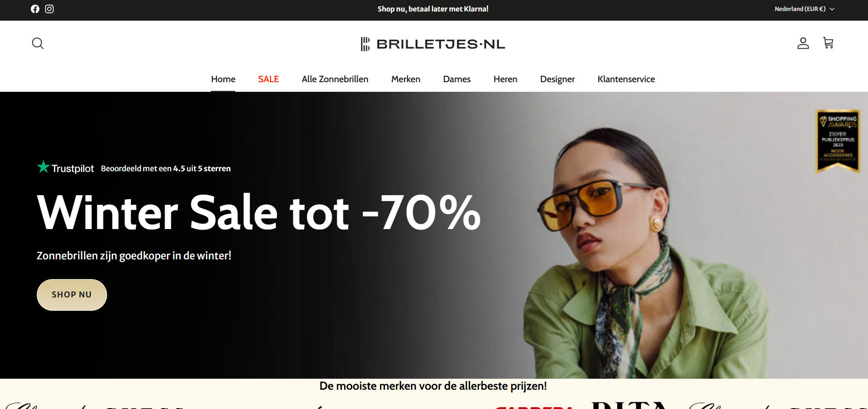Click the SHOP NU button

pyautogui.click(x=72, y=295)
